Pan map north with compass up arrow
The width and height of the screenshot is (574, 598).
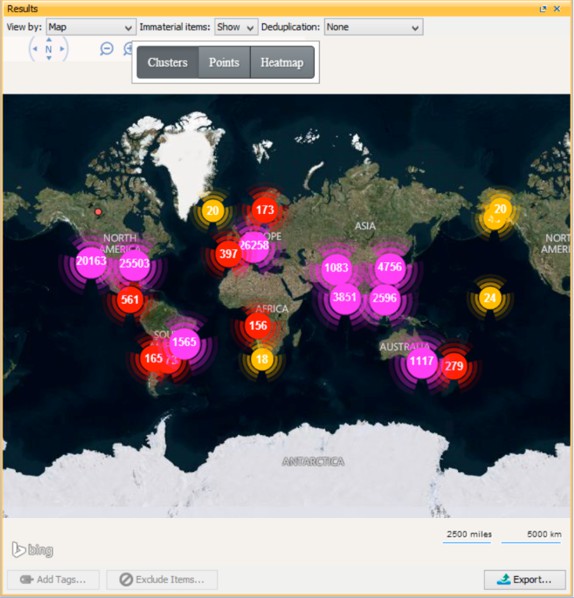coord(49,40)
